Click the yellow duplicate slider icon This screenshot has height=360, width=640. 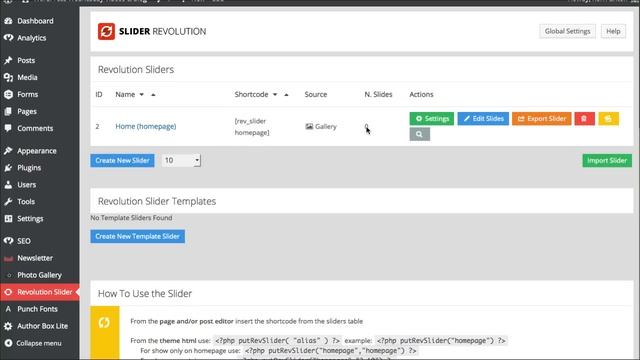pyautogui.click(x=609, y=119)
